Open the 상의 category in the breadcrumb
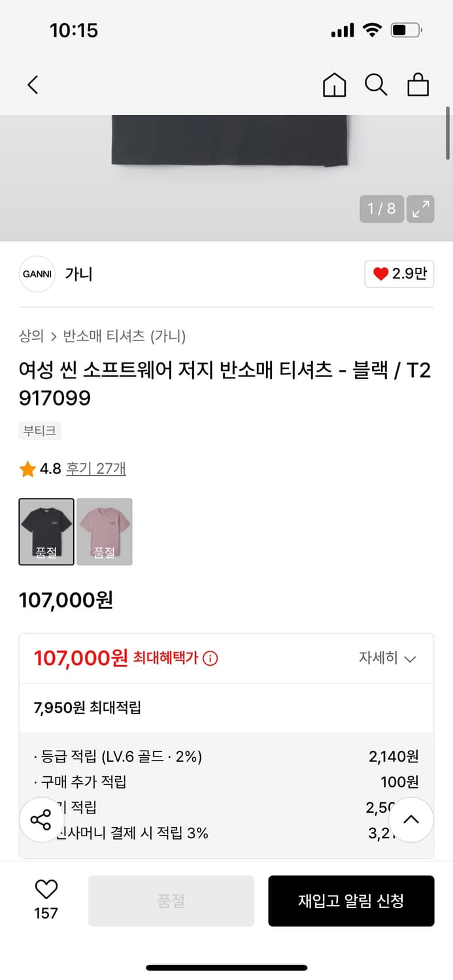The width and height of the screenshot is (453, 980). pos(29,336)
